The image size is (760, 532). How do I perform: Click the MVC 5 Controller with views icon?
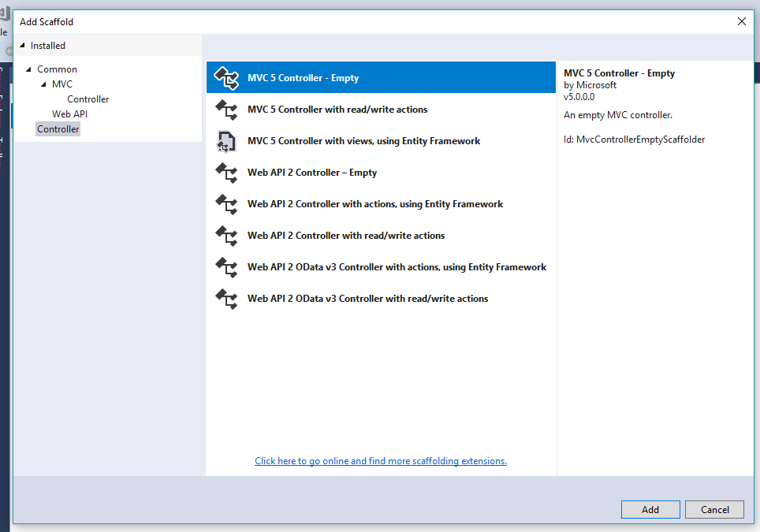pos(227,140)
